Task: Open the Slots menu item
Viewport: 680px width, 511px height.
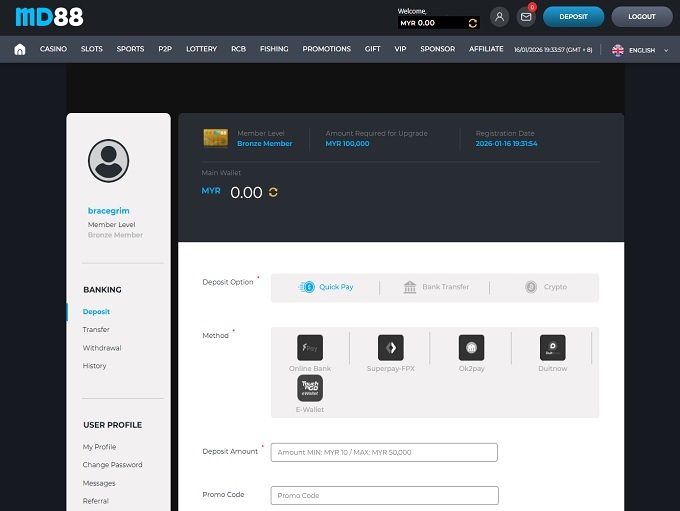Action: pos(92,49)
